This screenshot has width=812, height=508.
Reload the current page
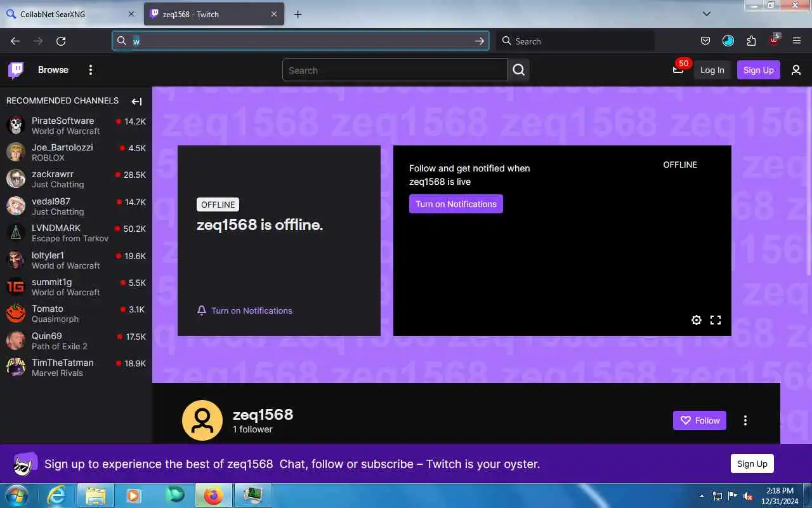pos(61,41)
